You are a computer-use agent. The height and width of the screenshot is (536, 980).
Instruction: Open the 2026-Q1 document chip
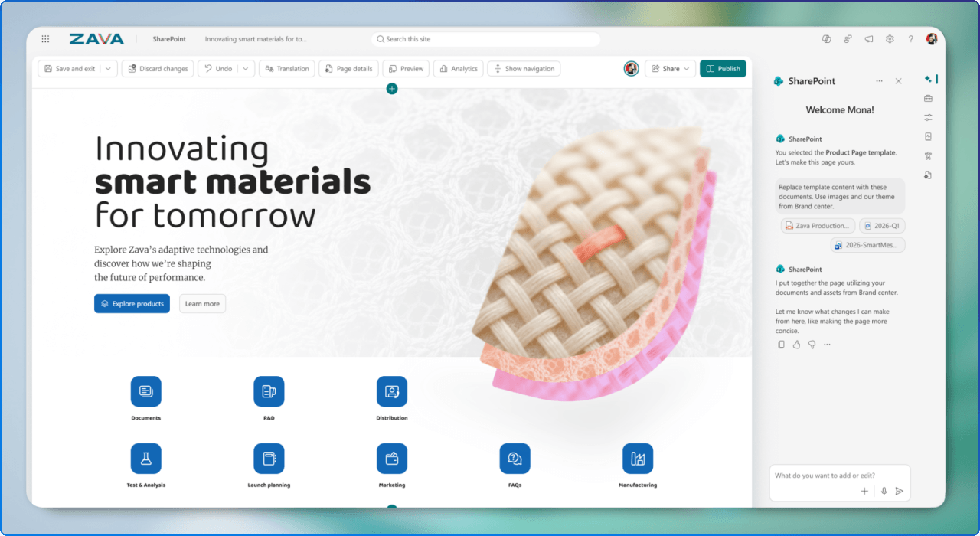pos(882,226)
